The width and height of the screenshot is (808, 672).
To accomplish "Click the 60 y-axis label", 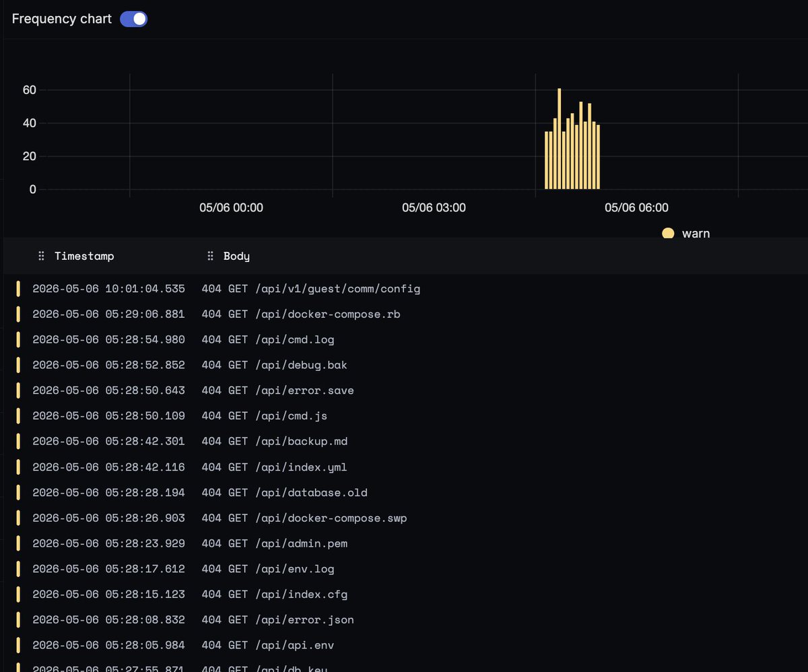I will (x=29, y=90).
